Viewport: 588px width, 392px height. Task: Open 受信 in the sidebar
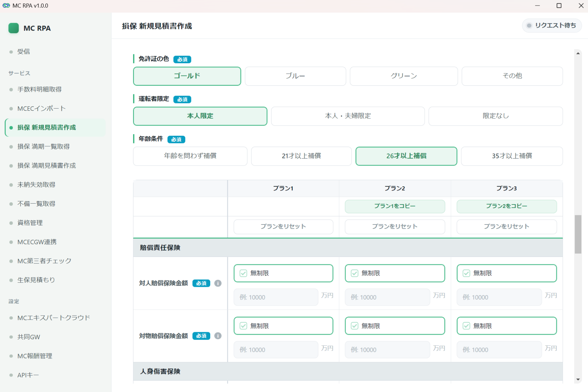55,52
